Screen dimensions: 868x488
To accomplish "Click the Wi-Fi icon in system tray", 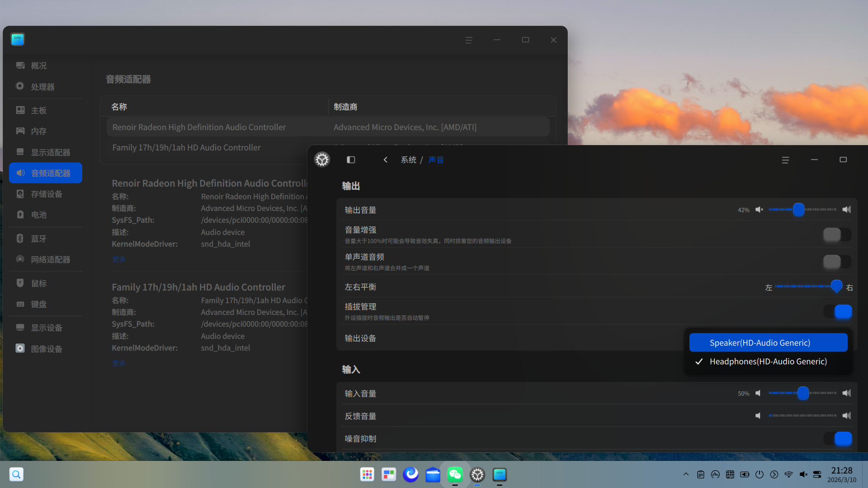I will pyautogui.click(x=789, y=474).
